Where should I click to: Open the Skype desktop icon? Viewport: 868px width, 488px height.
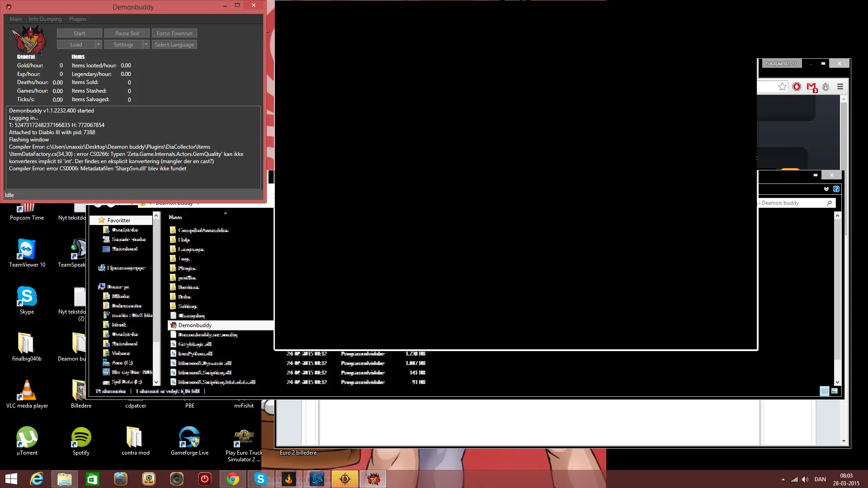[27, 300]
